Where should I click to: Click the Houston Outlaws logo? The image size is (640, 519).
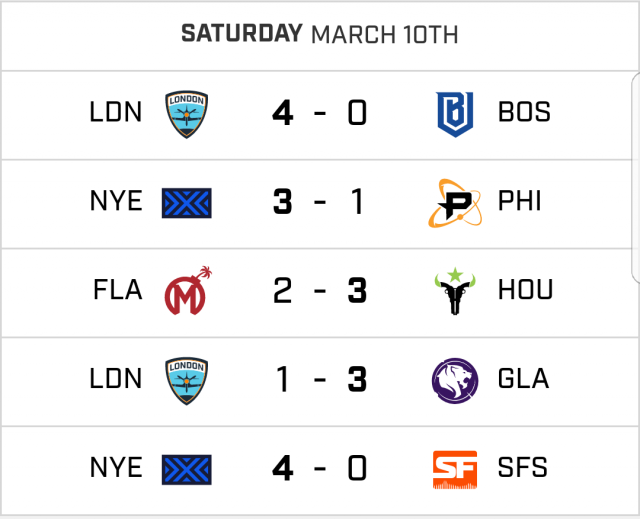453,291
